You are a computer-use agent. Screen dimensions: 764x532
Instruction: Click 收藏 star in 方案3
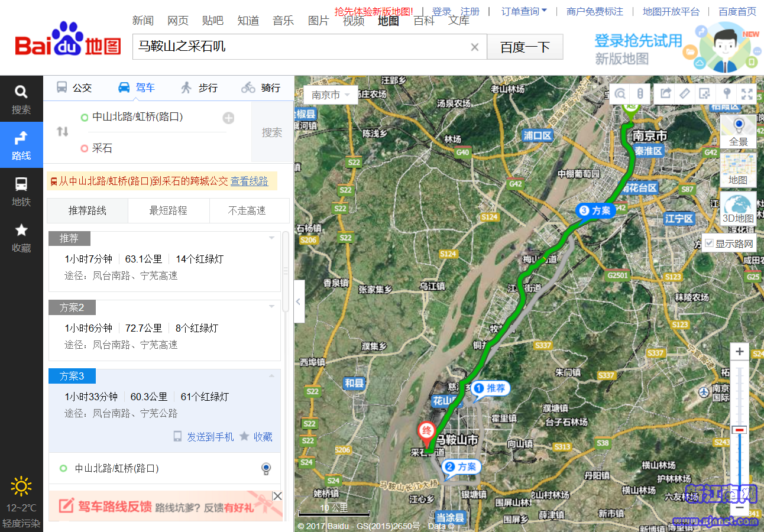point(256,437)
